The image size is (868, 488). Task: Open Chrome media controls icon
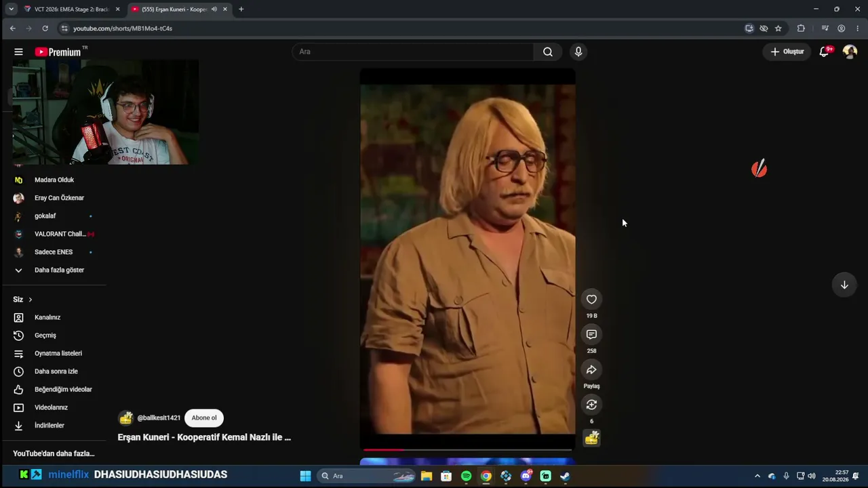tap(825, 28)
